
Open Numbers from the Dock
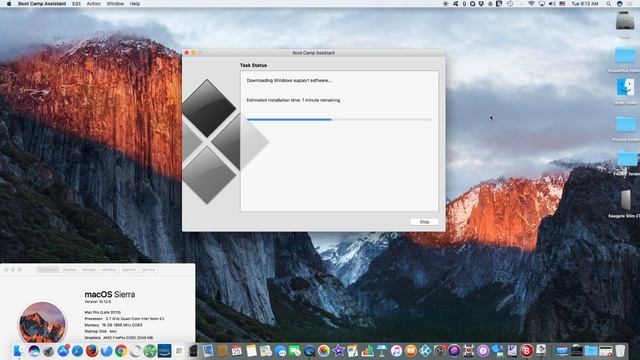tap(367, 351)
